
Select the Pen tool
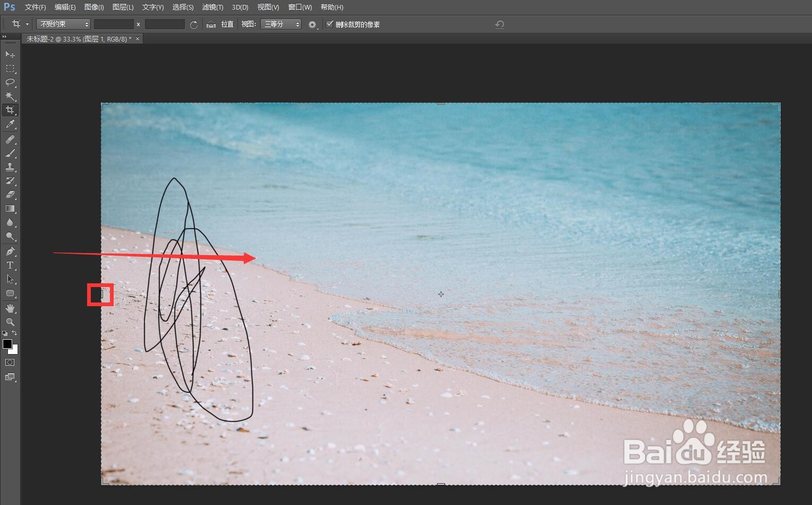coord(10,251)
